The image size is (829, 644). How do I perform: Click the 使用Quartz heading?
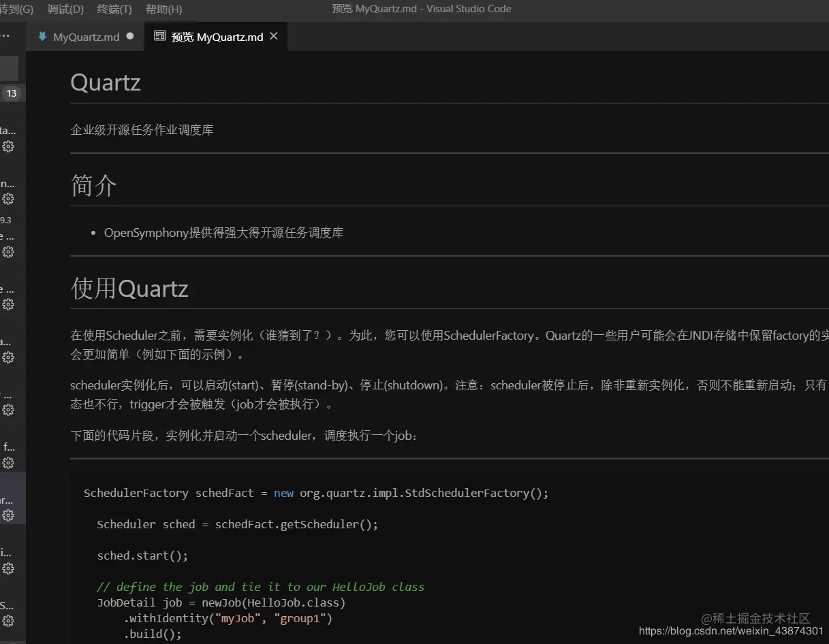click(x=129, y=289)
